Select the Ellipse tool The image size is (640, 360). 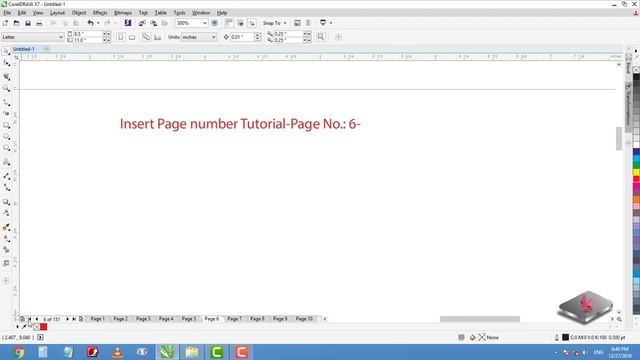tap(6, 137)
